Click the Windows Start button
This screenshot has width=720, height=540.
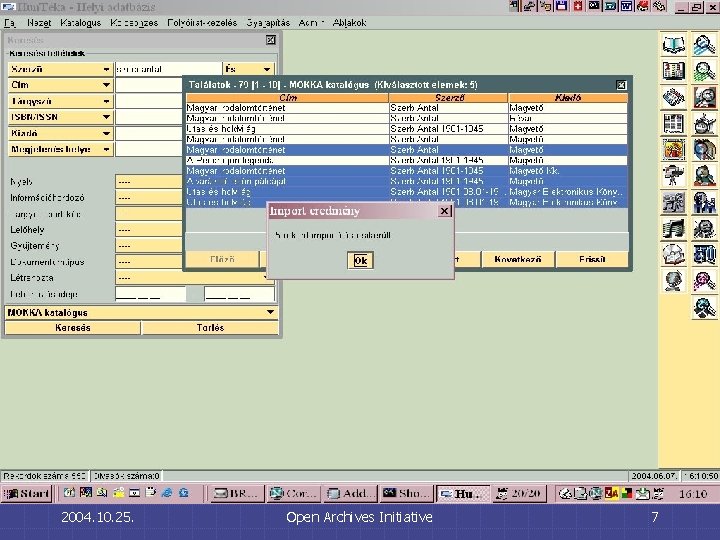click(x=28, y=494)
